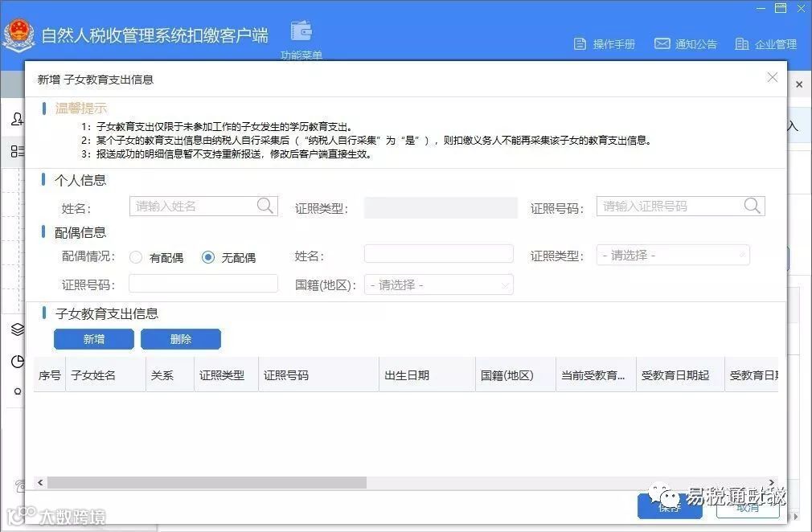Click the pie chart icon in left sidebar
This screenshot has width=812, height=532.
(x=17, y=361)
